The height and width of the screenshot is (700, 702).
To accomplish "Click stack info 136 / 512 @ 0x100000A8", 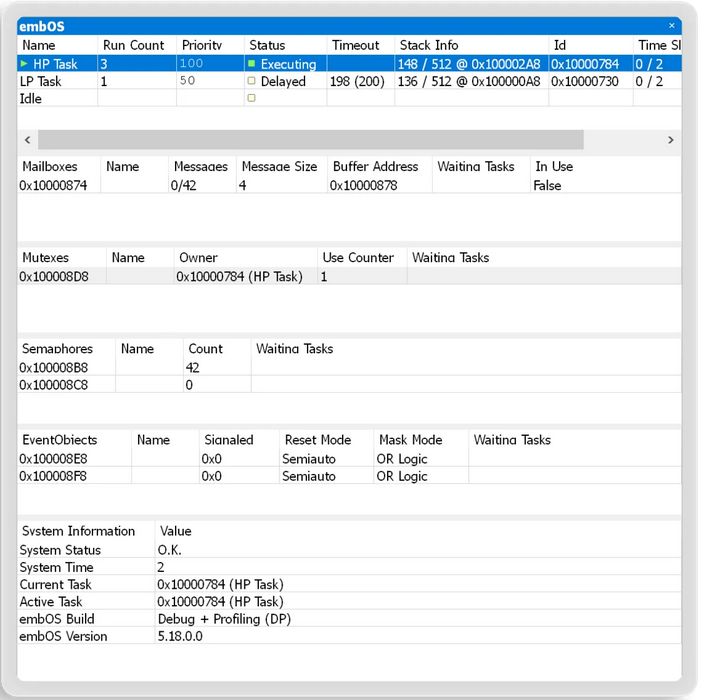I will [x=469, y=81].
